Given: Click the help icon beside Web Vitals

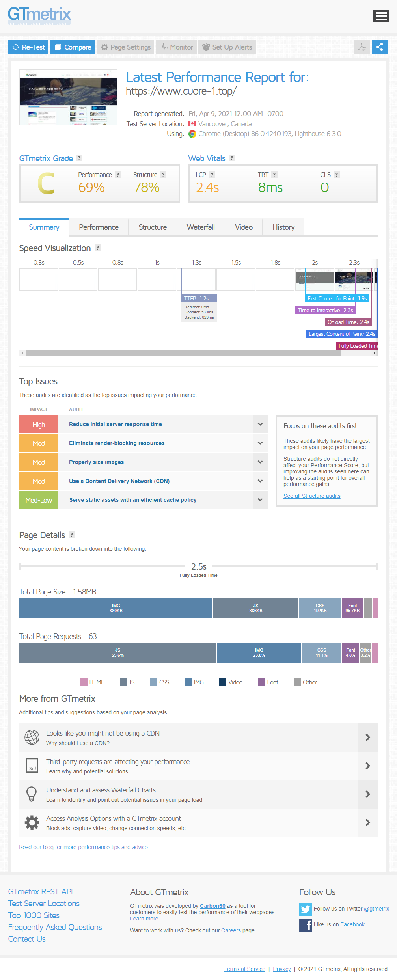Looking at the screenshot, I should click(x=232, y=158).
